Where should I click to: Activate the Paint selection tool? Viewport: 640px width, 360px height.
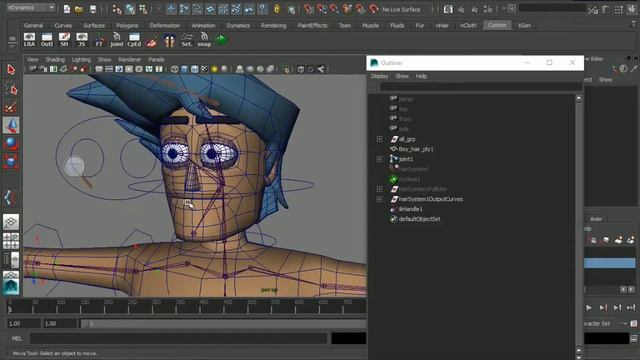pos(11,107)
